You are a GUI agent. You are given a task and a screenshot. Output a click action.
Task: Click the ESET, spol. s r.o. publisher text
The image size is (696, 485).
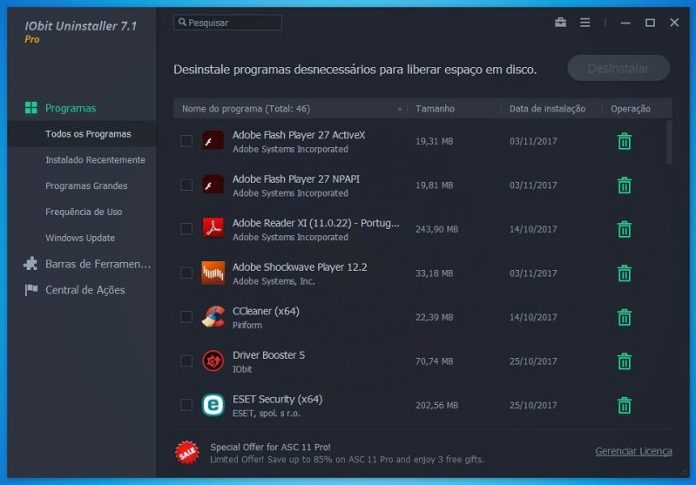coord(266,413)
